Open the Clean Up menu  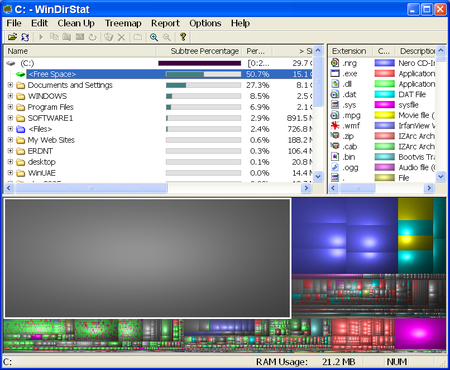click(x=76, y=23)
